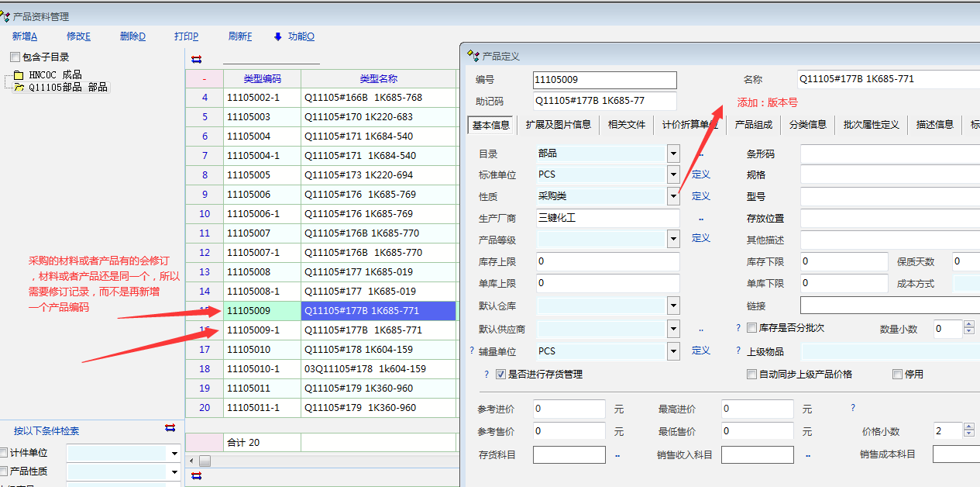Open the 产品组成 tab

tap(753, 124)
